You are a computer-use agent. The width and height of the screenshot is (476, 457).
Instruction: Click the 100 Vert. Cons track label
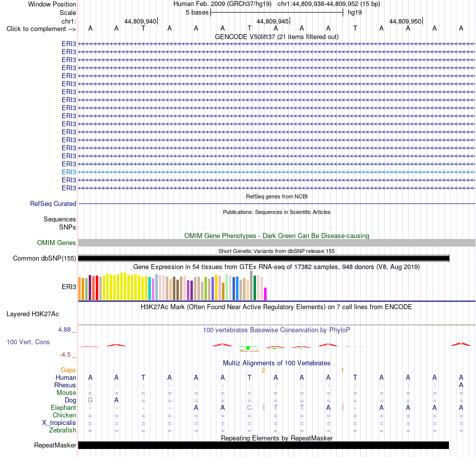tap(28, 342)
